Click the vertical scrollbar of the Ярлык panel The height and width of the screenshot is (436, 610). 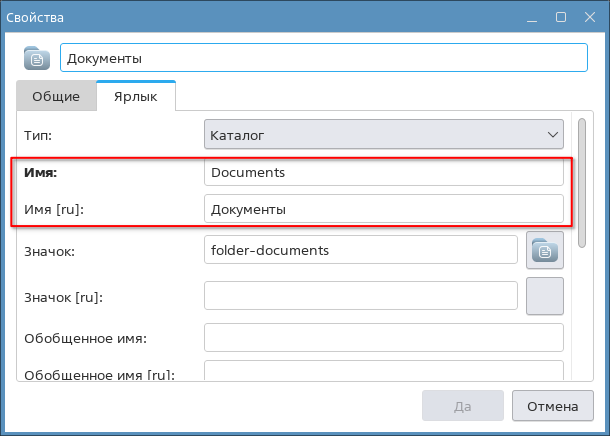click(583, 180)
